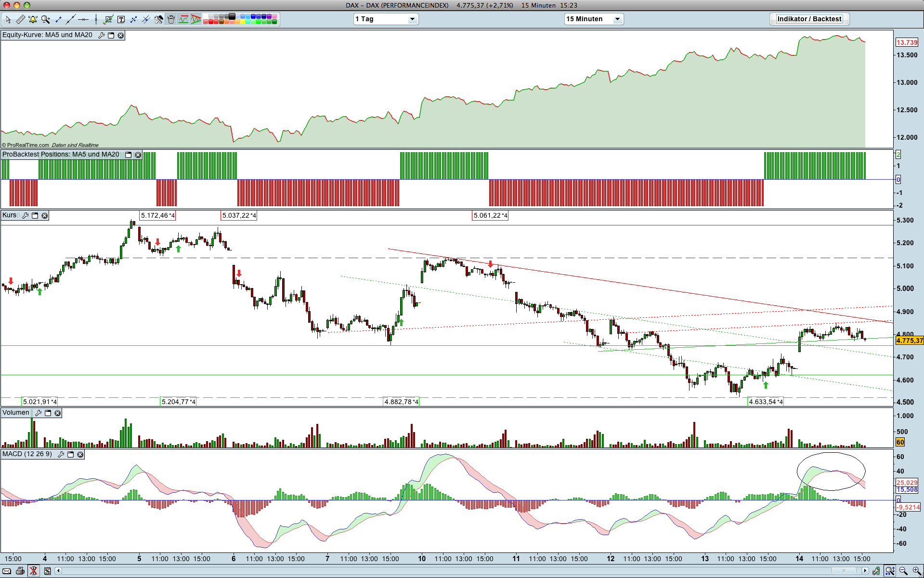This screenshot has width=924, height=578.
Task: Close the MACD panel
Action: [80, 454]
